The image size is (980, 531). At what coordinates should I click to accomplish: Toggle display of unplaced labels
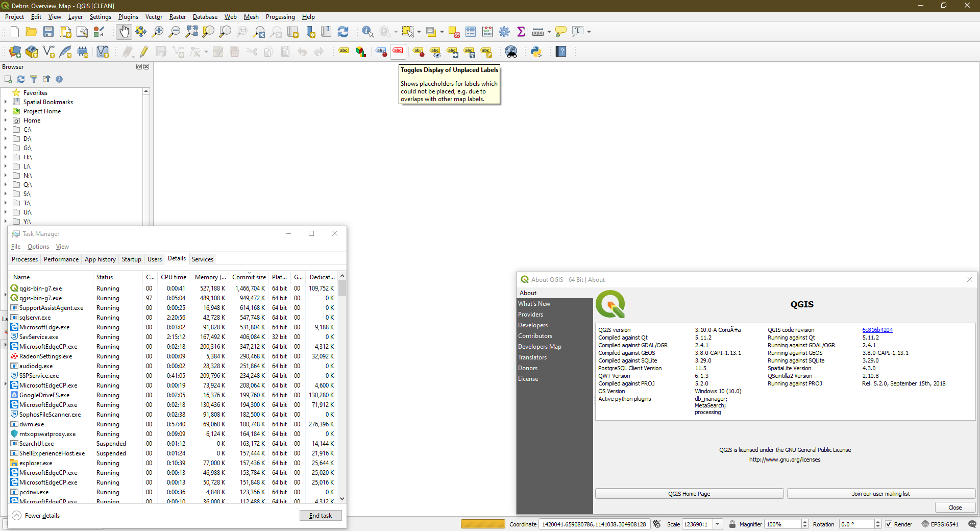pos(398,52)
